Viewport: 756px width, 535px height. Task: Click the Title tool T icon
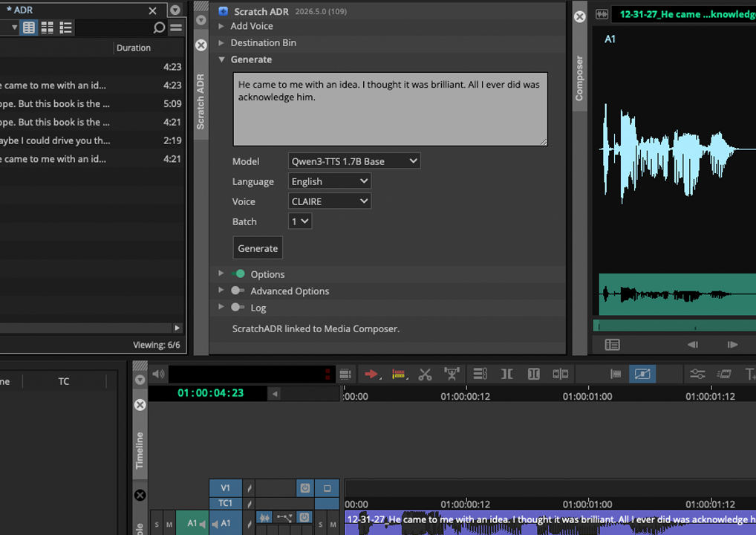click(750, 374)
